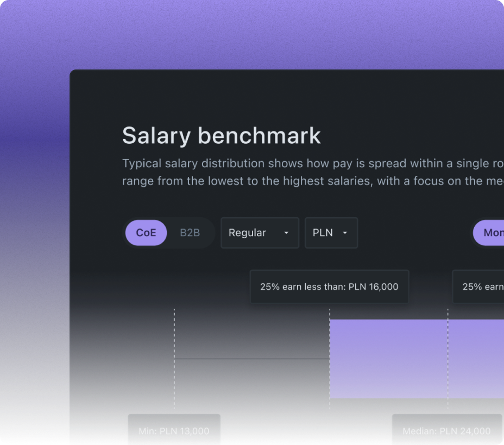
Task: Click the dashed median salary marker line
Action: coord(448,358)
